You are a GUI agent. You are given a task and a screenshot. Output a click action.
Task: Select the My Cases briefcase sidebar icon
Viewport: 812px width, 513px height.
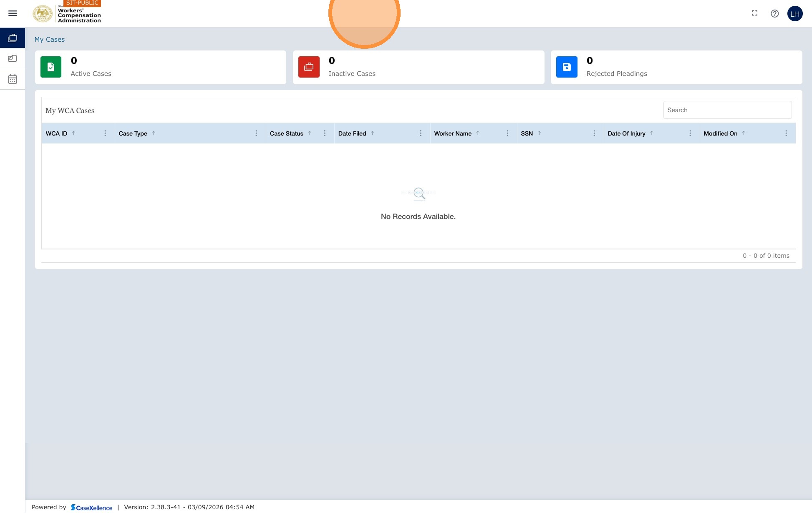[13, 38]
